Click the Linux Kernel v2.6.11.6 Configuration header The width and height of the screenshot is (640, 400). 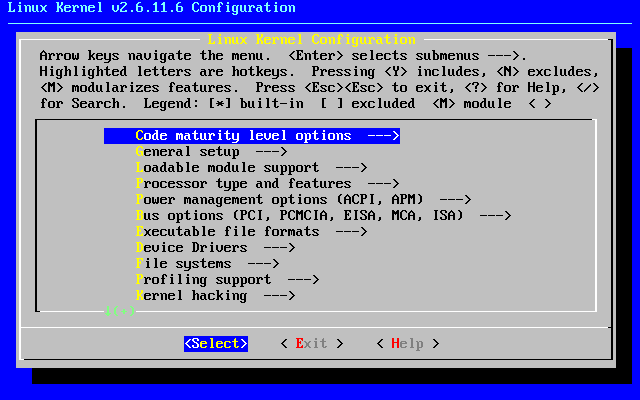pos(148,8)
